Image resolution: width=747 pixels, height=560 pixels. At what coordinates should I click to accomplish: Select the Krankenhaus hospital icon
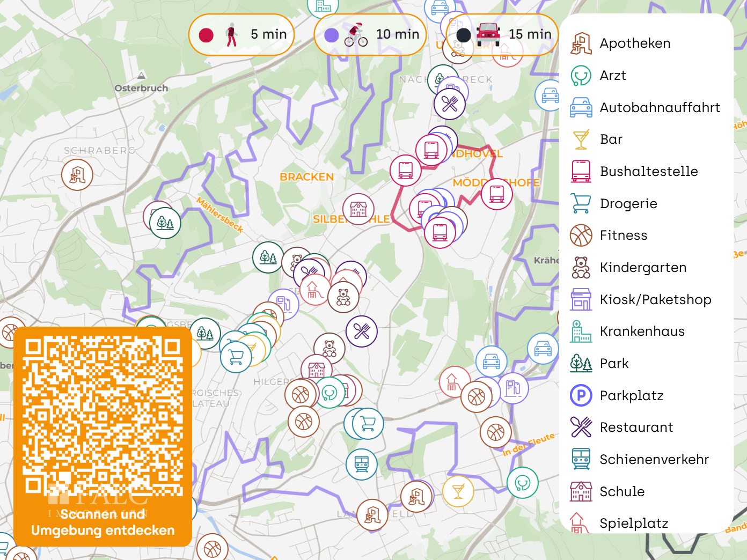point(581,331)
